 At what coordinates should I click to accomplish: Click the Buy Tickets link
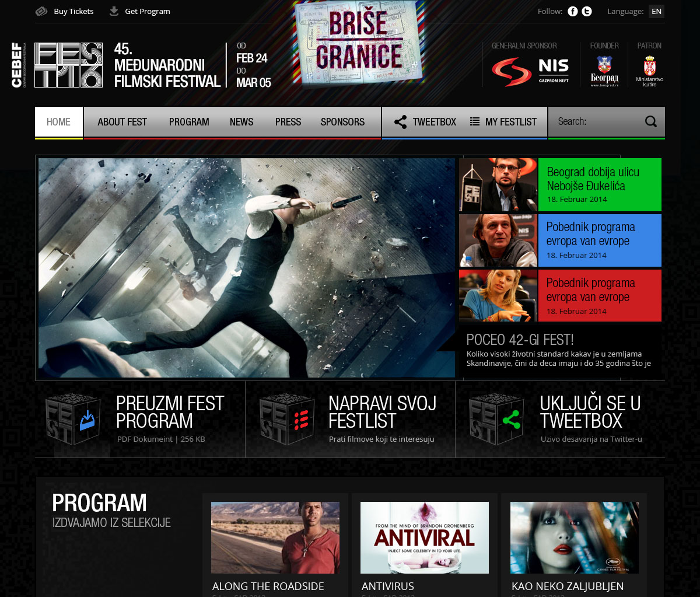click(73, 11)
